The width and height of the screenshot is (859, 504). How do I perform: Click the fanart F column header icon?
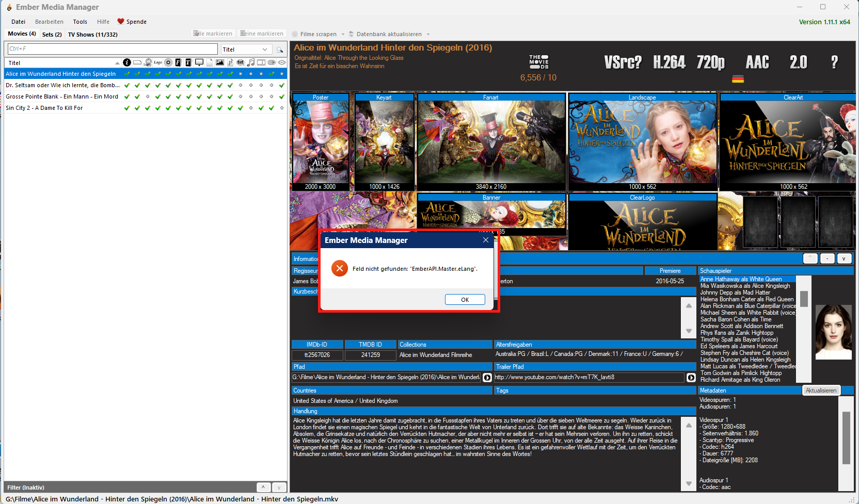tap(178, 62)
